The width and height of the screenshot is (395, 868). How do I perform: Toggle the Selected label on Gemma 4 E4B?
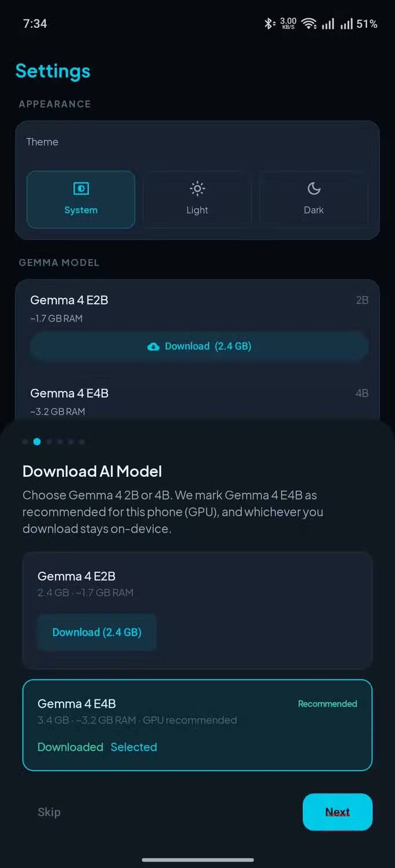pos(134,747)
